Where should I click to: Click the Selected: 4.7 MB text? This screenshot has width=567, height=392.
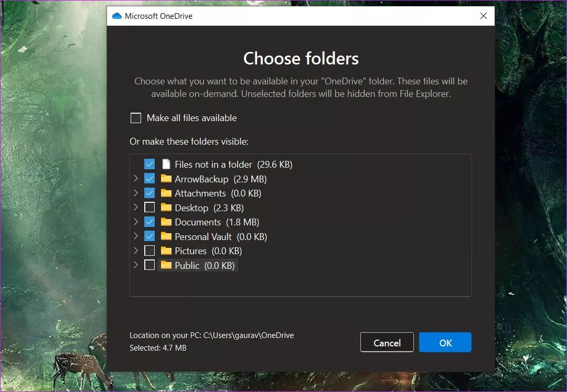158,348
